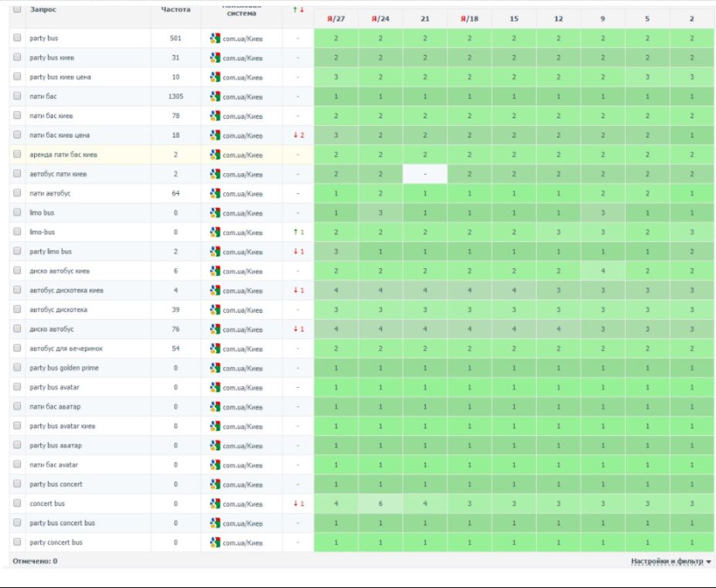Click search engine icon in 'диско автобус киев' row
Screen dimensions: 716x588
[x=215, y=271]
